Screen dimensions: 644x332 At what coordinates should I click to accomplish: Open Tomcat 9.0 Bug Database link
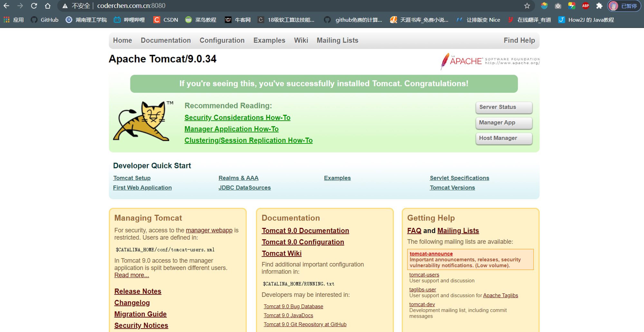[x=293, y=307]
